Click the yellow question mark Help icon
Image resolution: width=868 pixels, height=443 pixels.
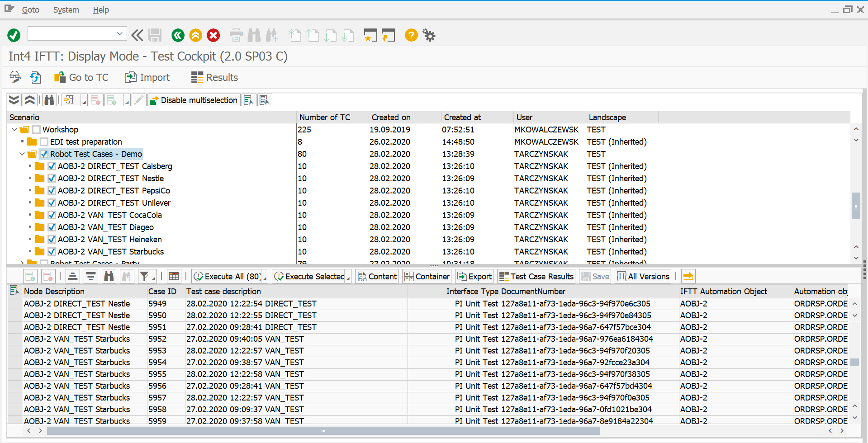coord(411,35)
